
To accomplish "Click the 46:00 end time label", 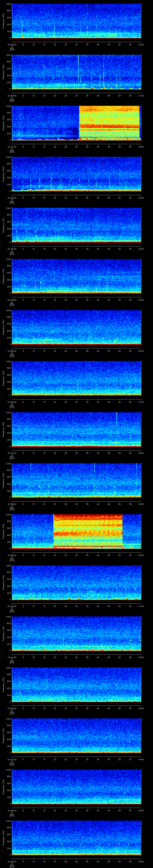I will point(141,861).
